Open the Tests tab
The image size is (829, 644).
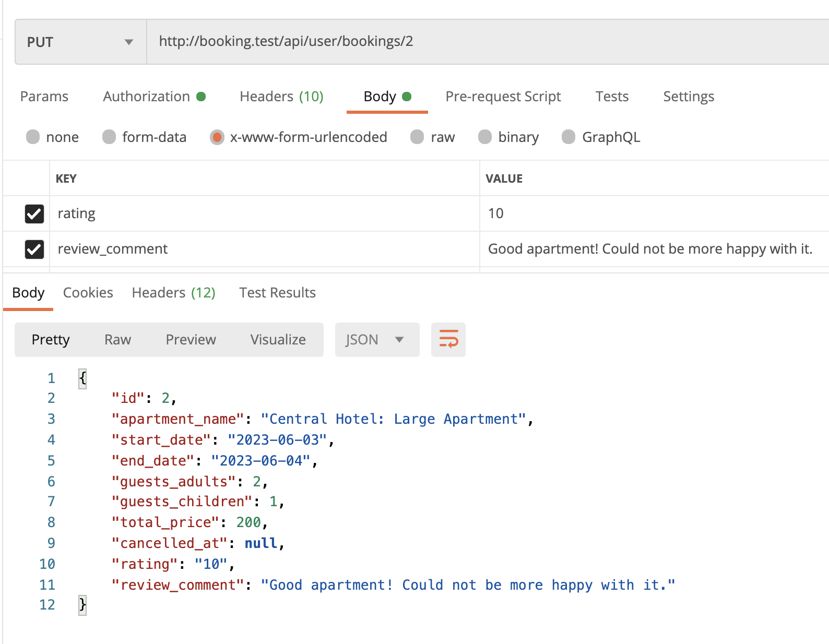pos(612,97)
